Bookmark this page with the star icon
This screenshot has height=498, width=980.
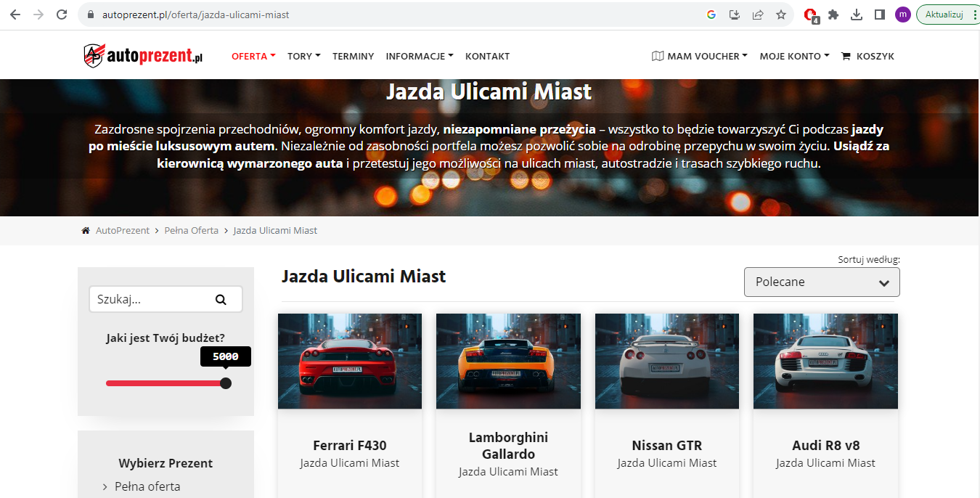point(781,15)
